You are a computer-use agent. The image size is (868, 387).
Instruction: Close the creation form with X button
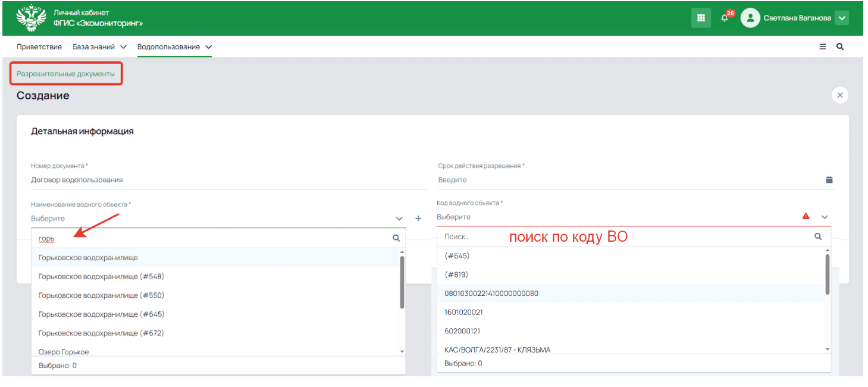pyautogui.click(x=840, y=95)
